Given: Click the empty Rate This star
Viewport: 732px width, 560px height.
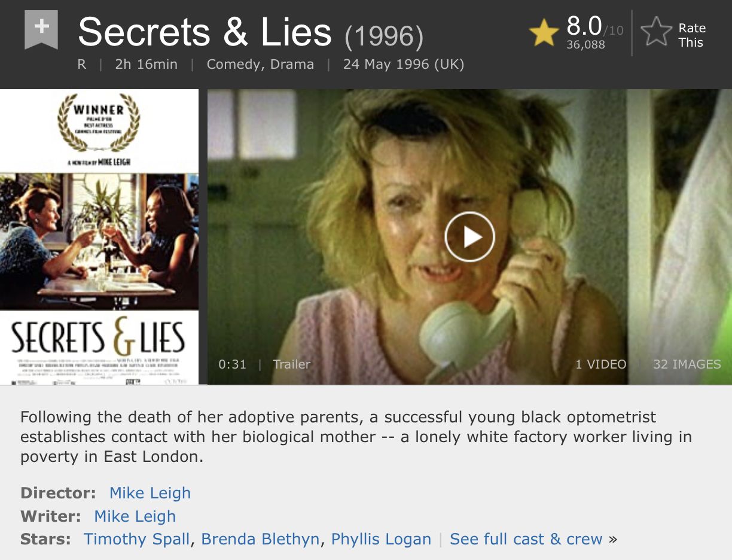Looking at the screenshot, I should pyautogui.click(x=656, y=32).
